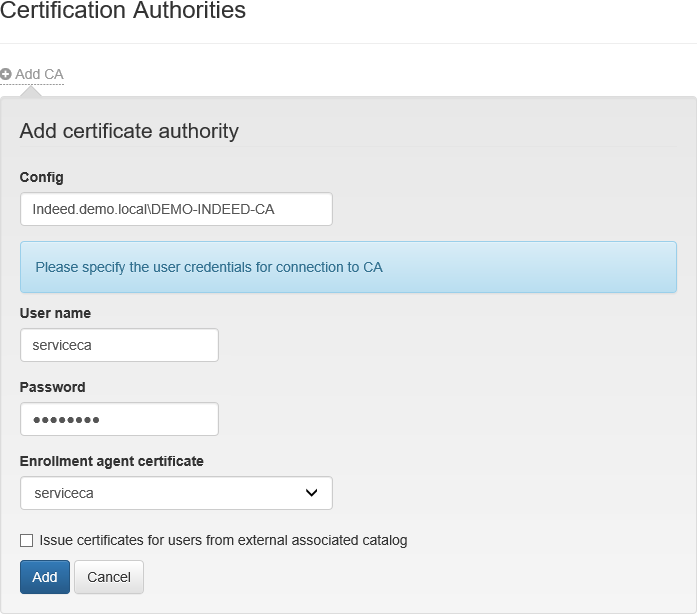The width and height of the screenshot is (697, 614).
Task: Click the Password label
Action: coord(53,387)
